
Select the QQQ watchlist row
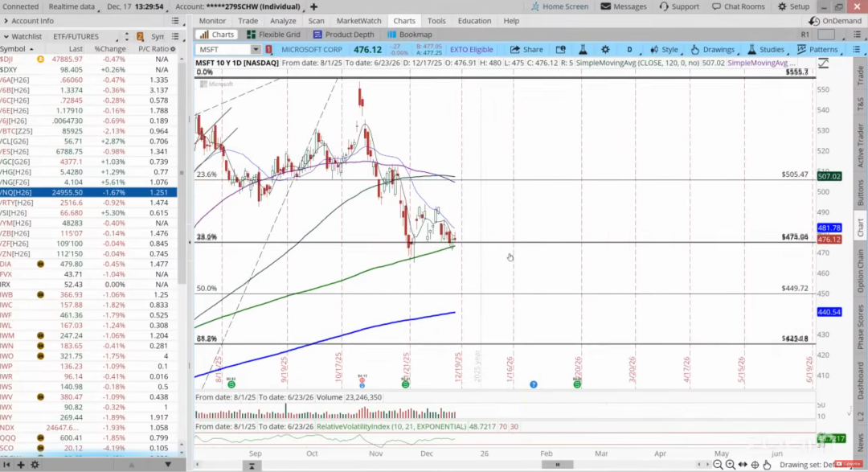tap(88, 437)
